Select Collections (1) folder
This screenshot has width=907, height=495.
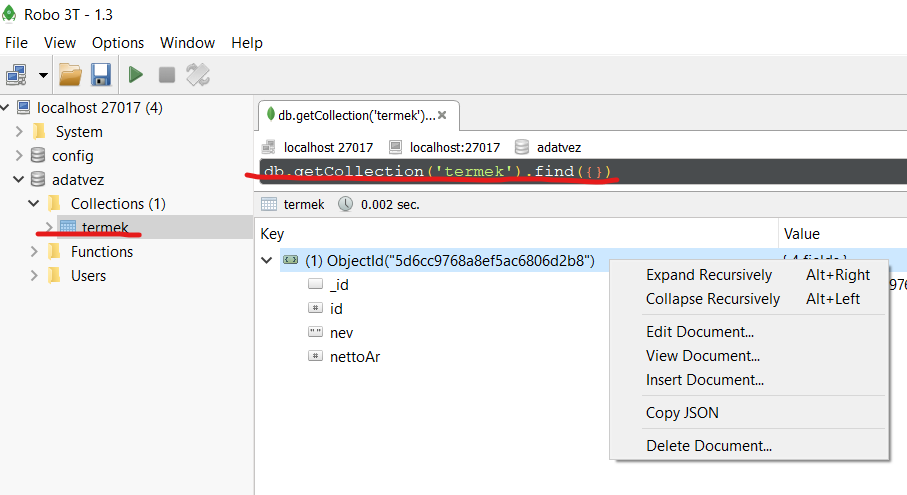[118, 204]
